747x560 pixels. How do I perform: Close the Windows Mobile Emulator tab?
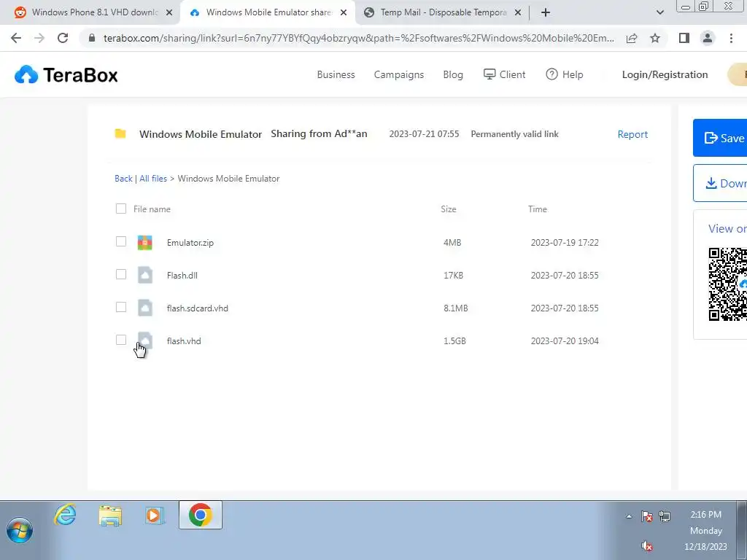[344, 13]
